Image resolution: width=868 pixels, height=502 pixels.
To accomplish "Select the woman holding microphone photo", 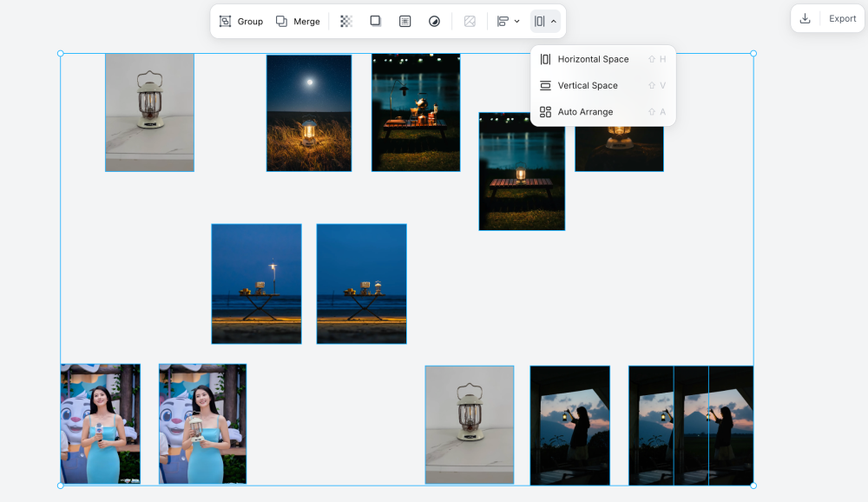I will click(x=100, y=424).
